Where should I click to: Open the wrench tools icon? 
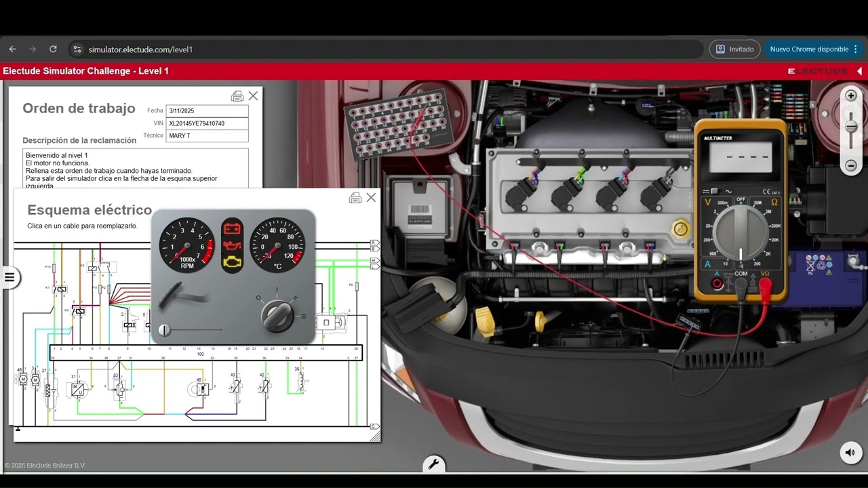tap(433, 464)
